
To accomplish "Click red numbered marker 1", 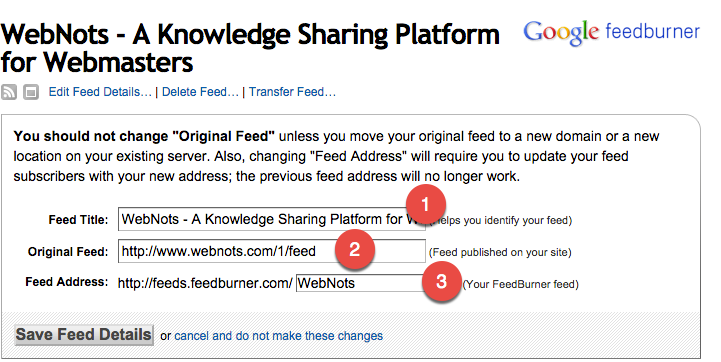I will [425, 204].
